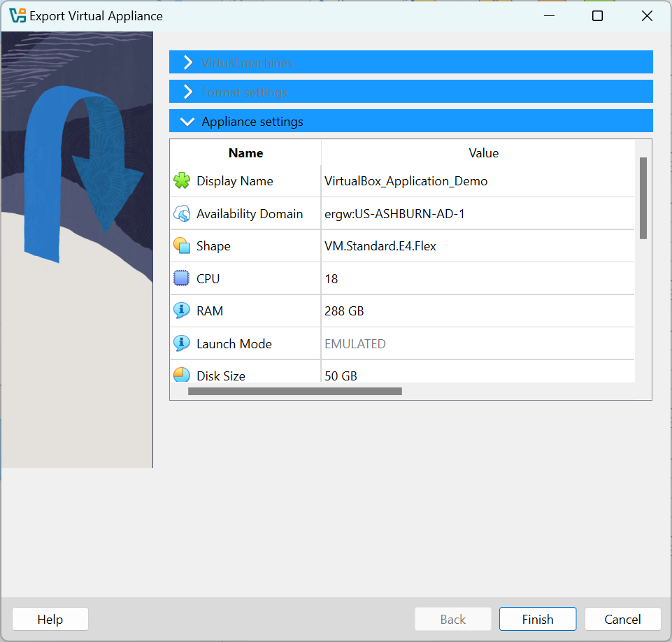Select the Shape row label
The width and height of the screenshot is (672, 642).
(x=213, y=246)
